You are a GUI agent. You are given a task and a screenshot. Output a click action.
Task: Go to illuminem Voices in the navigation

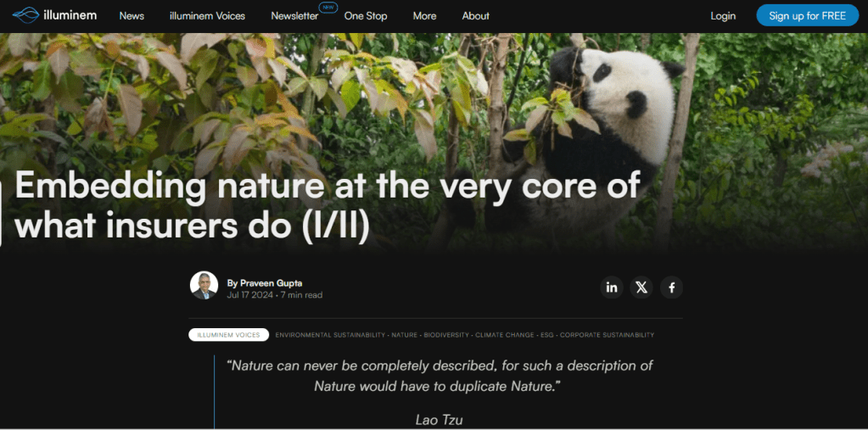tap(207, 16)
